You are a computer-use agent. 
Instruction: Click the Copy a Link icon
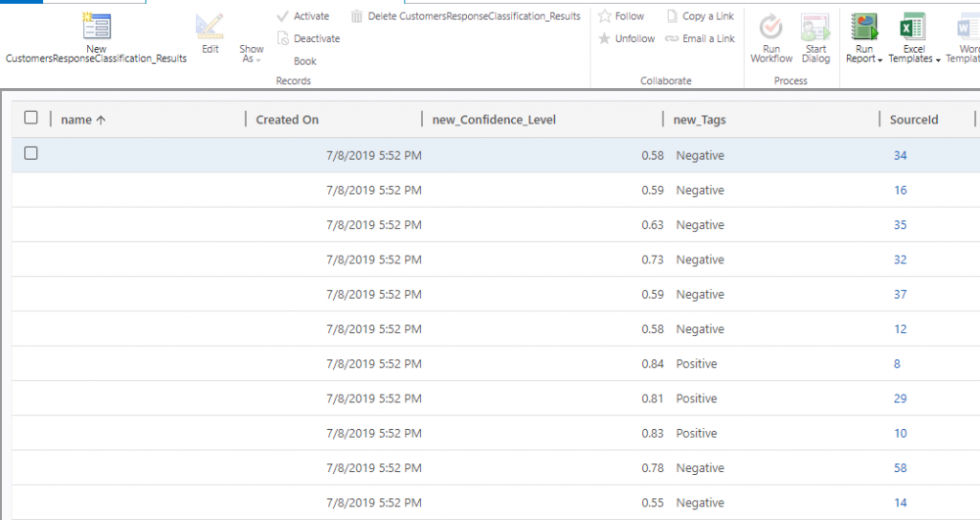(672, 16)
